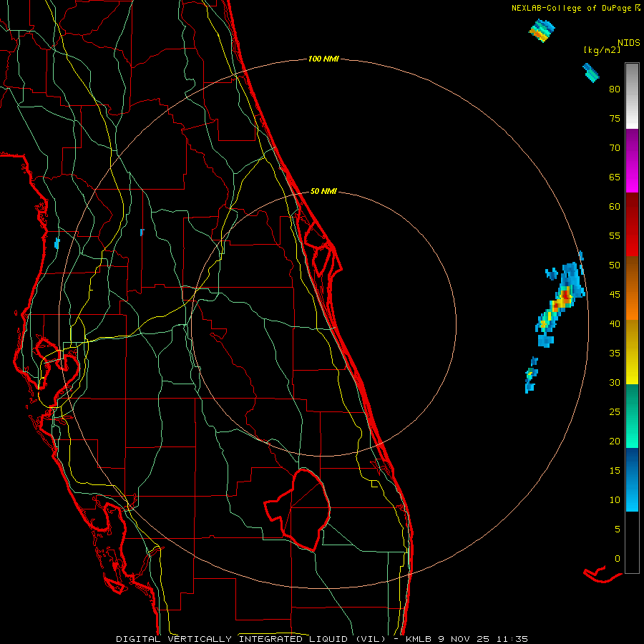The width and height of the screenshot is (644, 644).
Task: Click the 65 value on color scale
Action: pos(615,177)
